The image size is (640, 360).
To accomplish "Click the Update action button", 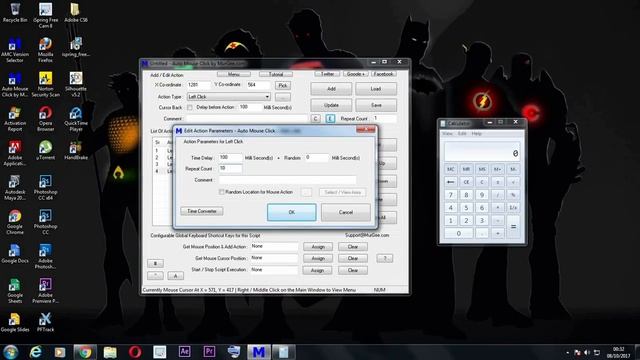I will 331,105.
